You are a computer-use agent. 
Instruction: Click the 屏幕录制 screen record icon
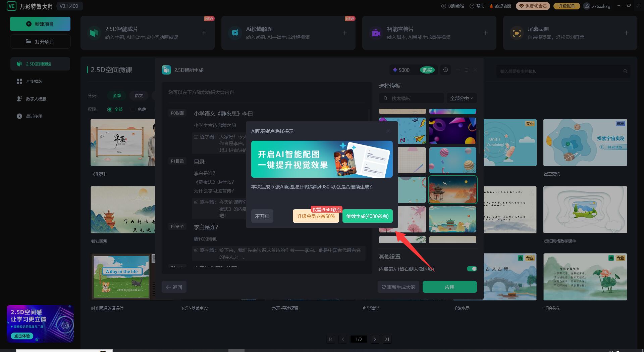coord(517,33)
